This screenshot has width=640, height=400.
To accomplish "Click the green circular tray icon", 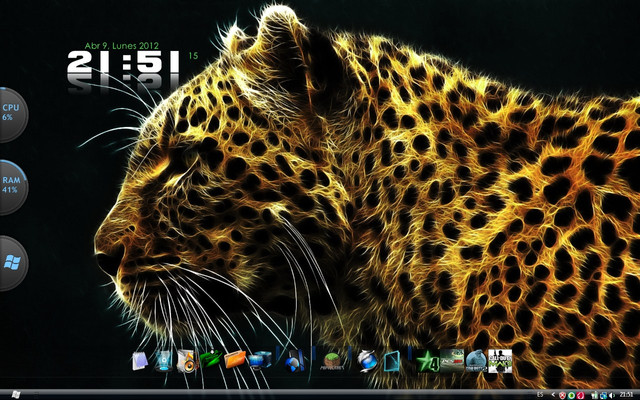I will (x=571, y=395).
